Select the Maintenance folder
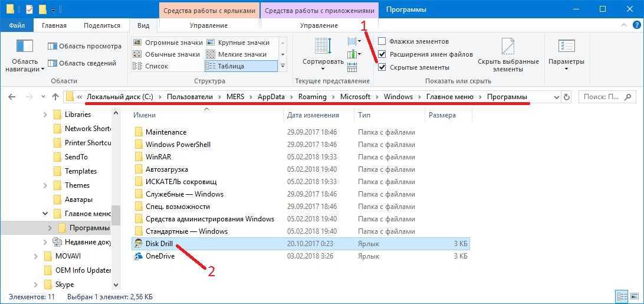 [166, 132]
